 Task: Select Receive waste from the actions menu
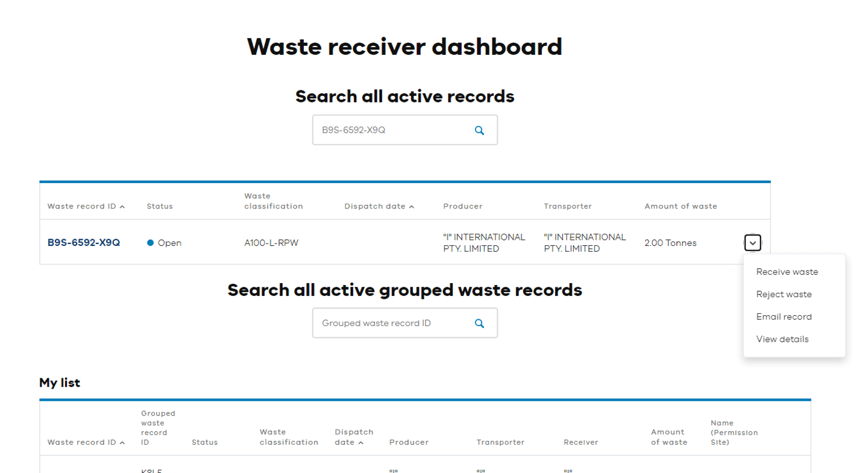787,272
